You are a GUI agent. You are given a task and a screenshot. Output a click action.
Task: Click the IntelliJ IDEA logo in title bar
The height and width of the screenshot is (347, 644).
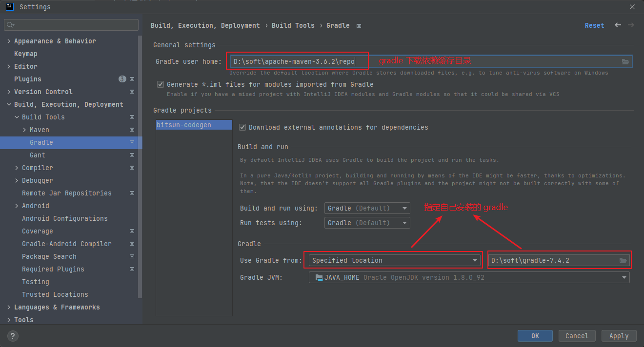(9, 7)
